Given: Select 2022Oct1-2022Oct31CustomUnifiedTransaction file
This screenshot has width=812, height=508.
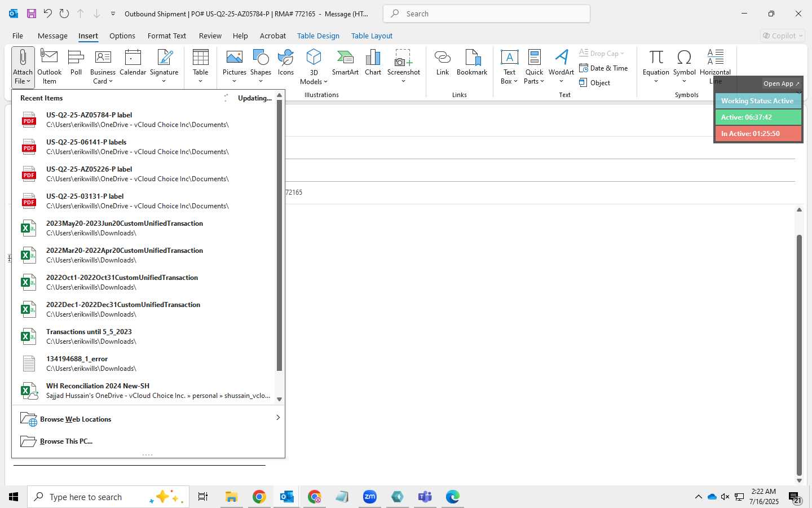Looking at the screenshot, I should pyautogui.click(x=144, y=282).
